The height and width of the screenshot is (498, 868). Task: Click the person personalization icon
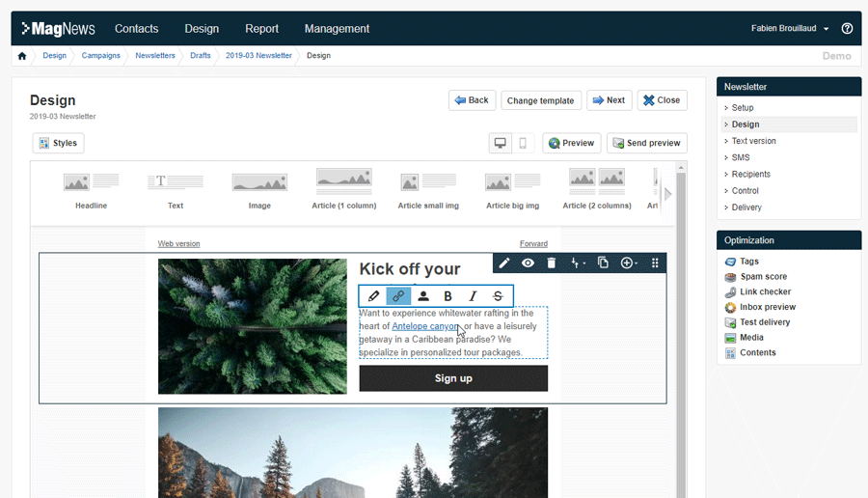[423, 296]
